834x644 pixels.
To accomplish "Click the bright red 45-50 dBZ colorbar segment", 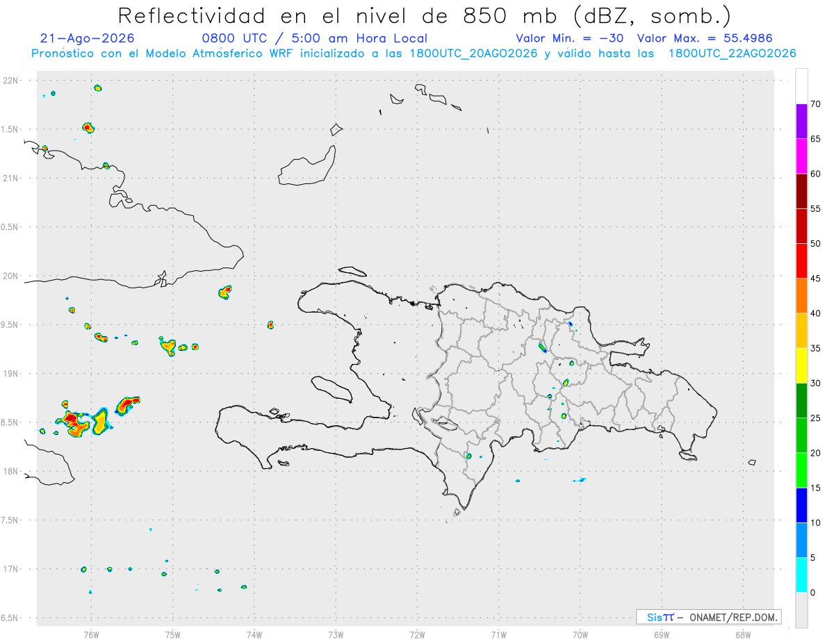I will tap(801, 261).
